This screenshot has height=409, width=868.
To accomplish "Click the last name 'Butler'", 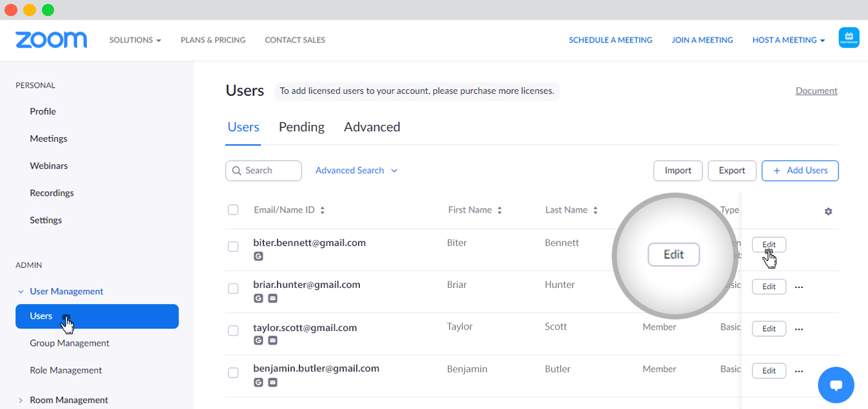I will click(558, 369).
